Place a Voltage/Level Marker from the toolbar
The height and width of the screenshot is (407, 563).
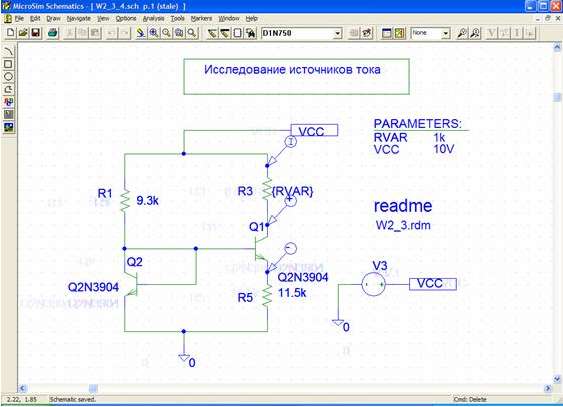[462, 33]
